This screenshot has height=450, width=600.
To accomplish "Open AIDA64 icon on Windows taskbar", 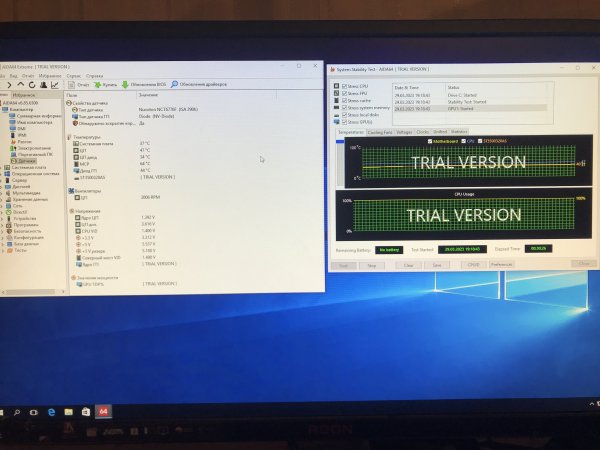I will 101,410.
